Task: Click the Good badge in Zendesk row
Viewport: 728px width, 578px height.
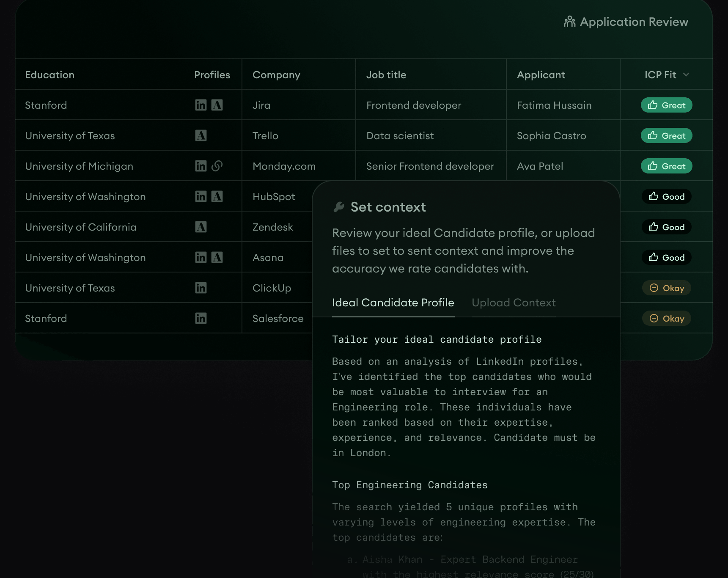Action: (667, 227)
